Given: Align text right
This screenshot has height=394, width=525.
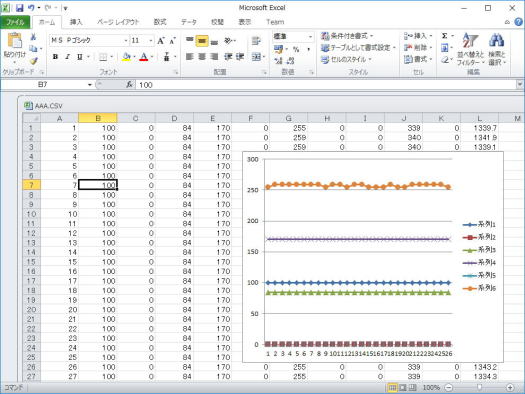Looking at the screenshot, I should click(x=214, y=57).
